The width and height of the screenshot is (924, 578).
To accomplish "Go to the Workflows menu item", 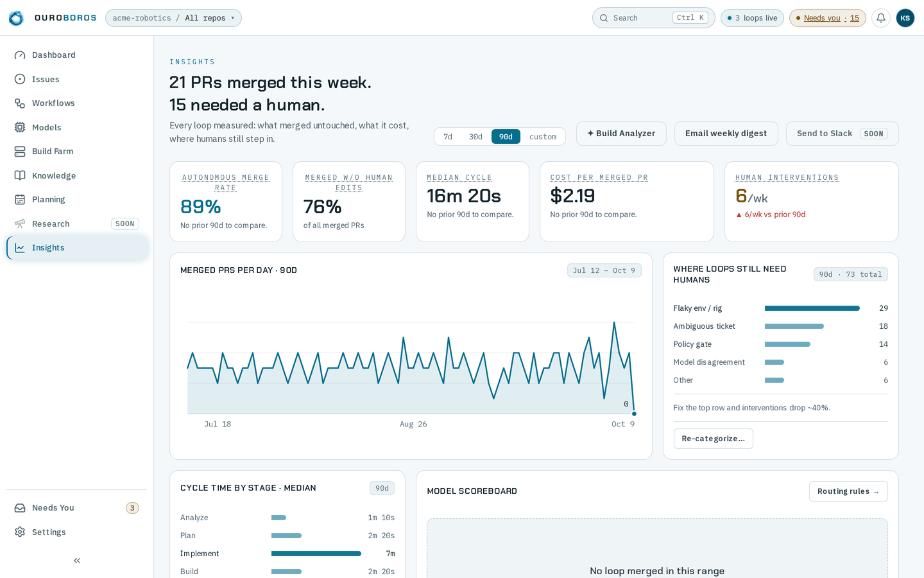I will [77, 103].
